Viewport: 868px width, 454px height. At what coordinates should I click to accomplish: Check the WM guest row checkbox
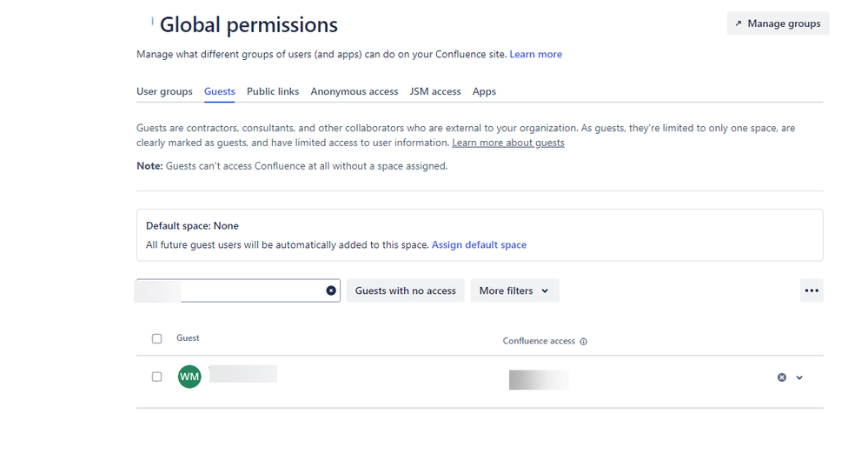156,377
